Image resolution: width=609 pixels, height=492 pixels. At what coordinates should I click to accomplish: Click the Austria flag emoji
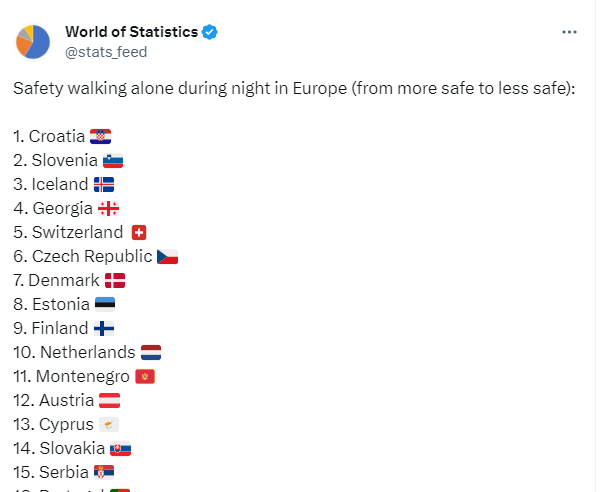pos(110,400)
